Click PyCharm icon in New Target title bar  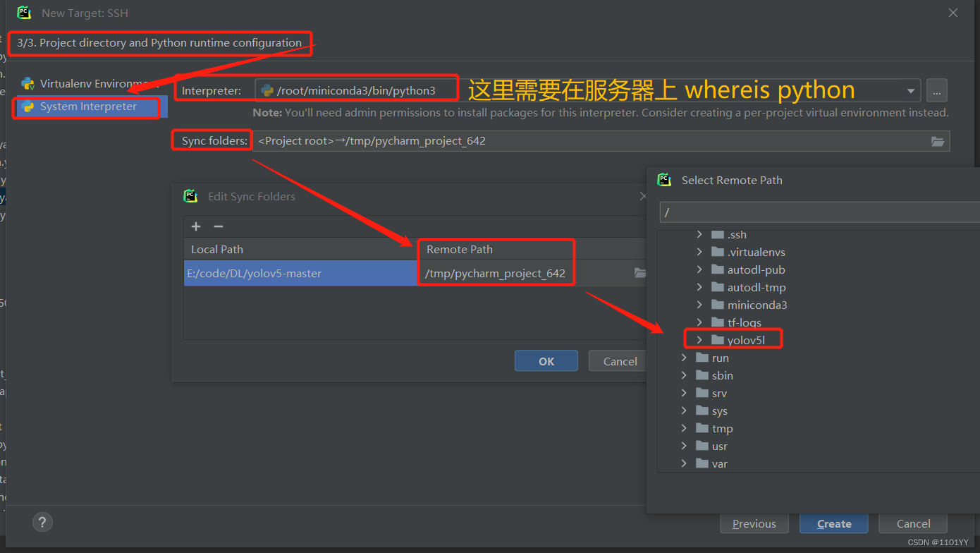pyautogui.click(x=24, y=13)
